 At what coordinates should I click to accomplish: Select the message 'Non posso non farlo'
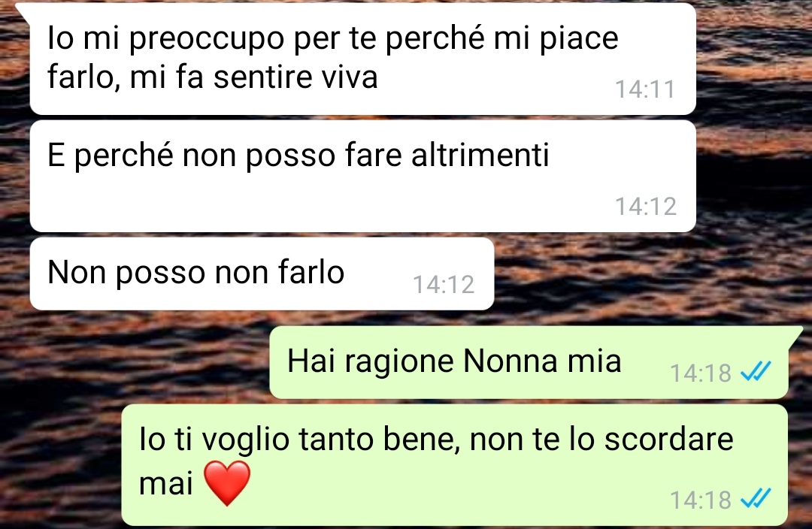point(262,274)
